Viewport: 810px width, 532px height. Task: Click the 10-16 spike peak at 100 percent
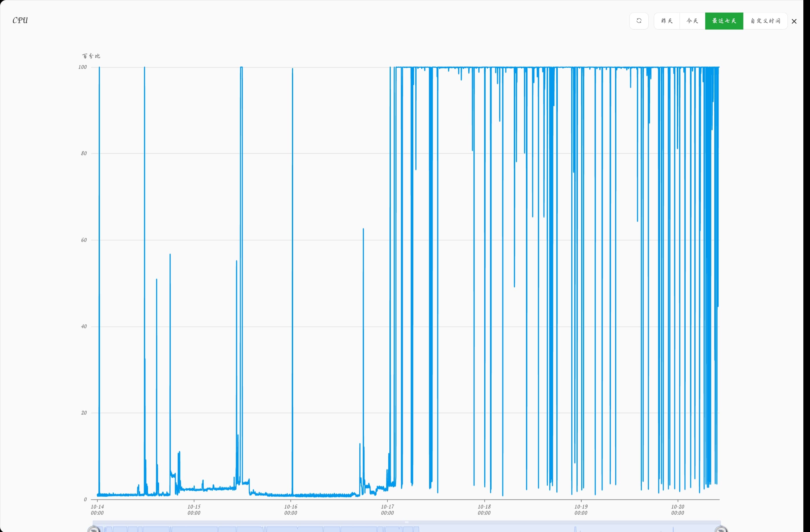292,69
